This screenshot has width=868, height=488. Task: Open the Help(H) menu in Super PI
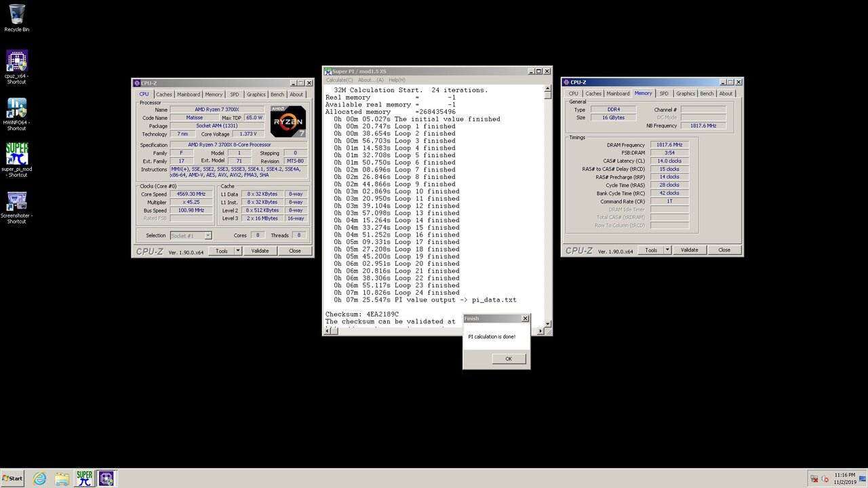[x=397, y=80]
